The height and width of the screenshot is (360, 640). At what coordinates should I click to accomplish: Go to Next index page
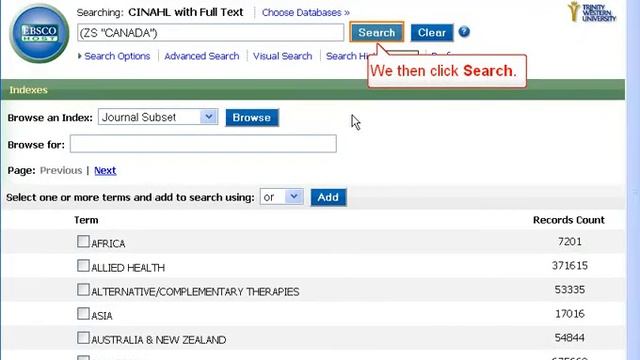(105, 171)
